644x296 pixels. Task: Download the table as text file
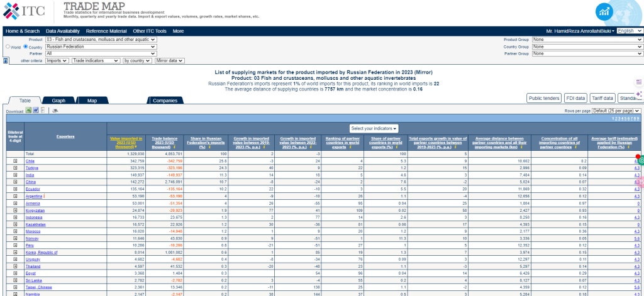(x=43, y=111)
